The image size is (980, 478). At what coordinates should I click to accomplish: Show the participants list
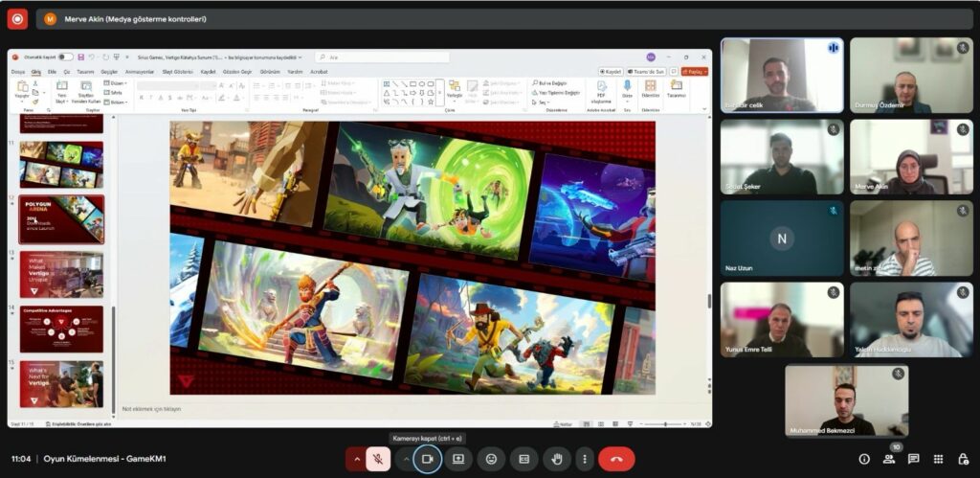click(889, 460)
